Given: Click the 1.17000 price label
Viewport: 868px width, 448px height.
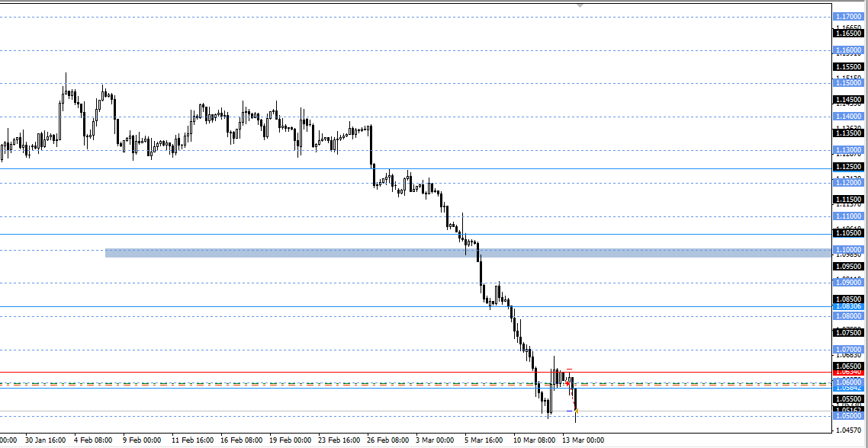Looking at the screenshot, I should [849, 18].
